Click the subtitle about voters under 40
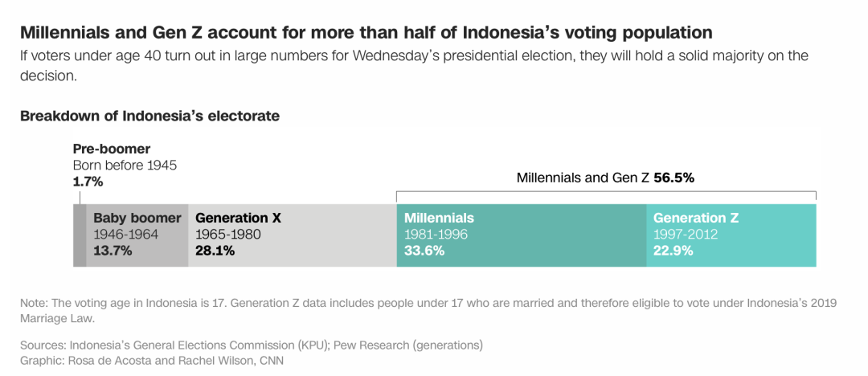 [x=413, y=56]
